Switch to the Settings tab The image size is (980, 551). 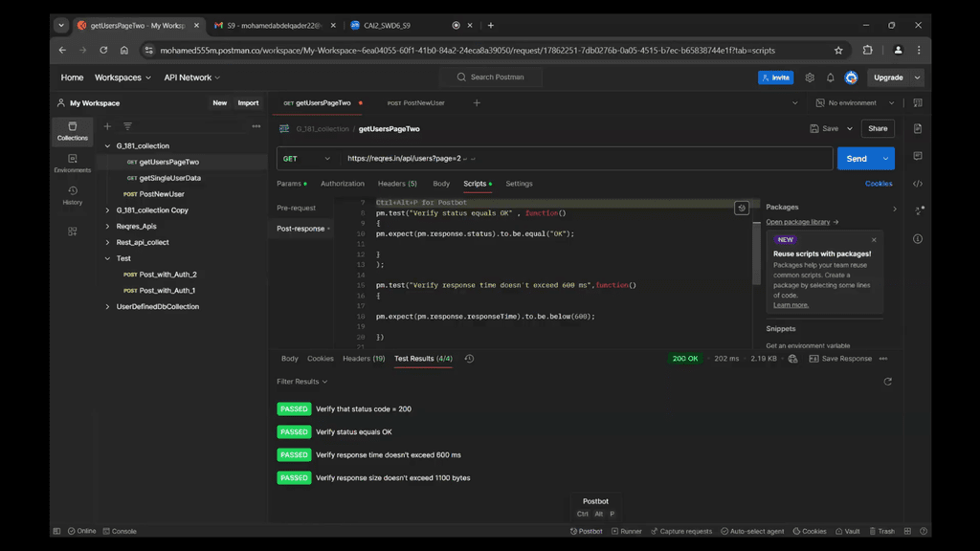coord(519,184)
